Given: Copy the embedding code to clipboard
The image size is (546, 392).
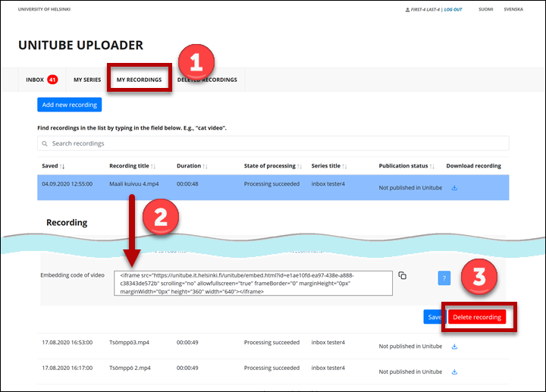Looking at the screenshot, I should tap(402, 275).
